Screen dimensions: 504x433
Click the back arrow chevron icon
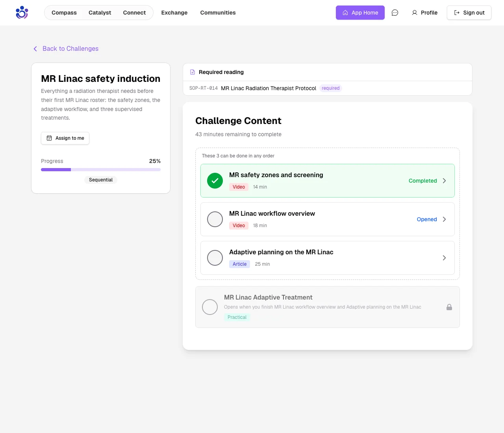coord(35,49)
